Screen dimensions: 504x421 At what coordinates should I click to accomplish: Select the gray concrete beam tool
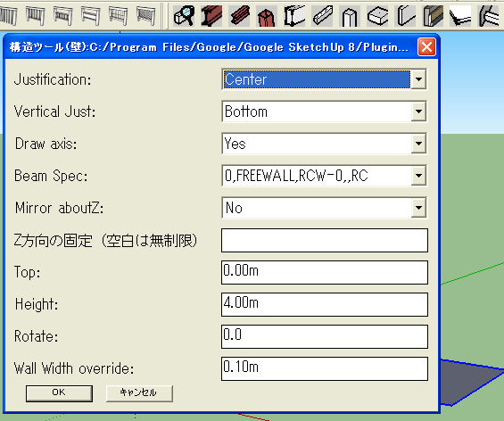(x=322, y=16)
